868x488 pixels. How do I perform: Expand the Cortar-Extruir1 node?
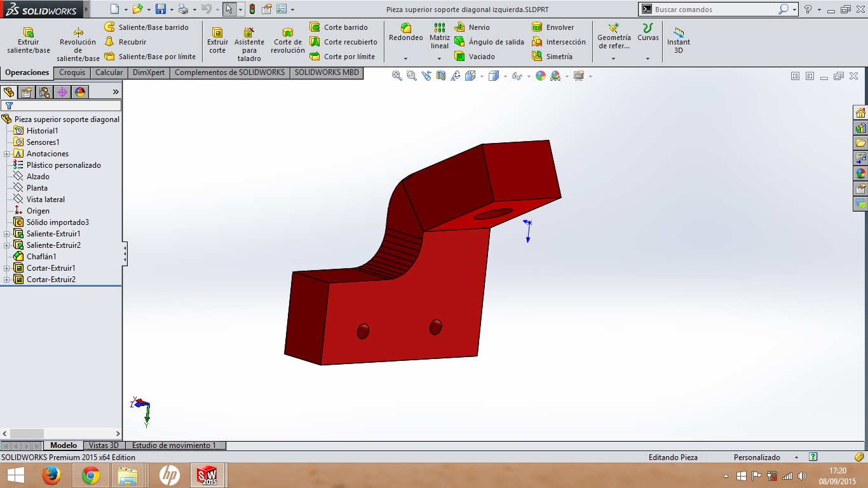pyautogui.click(x=6, y=268)
